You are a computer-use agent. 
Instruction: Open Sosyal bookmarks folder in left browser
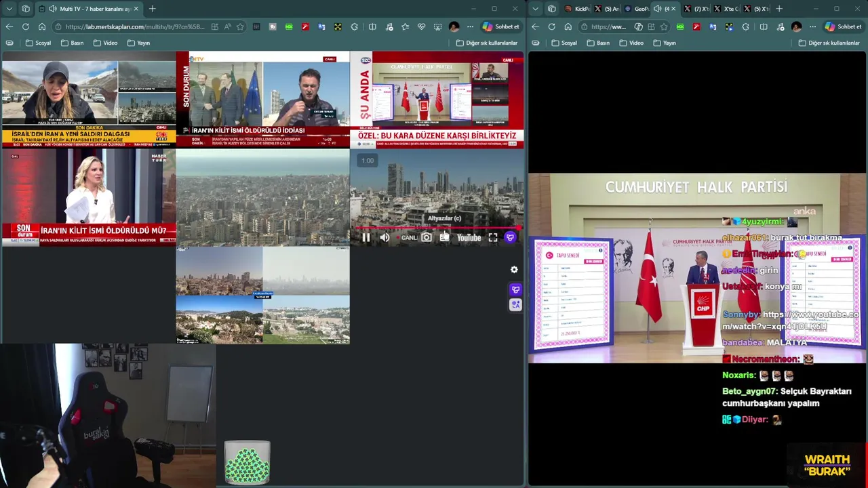tap(38, 43)
